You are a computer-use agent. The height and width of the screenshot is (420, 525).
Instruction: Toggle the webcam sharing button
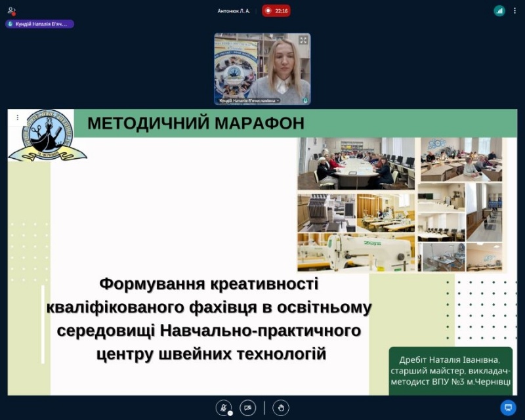(x=247, y=408)
